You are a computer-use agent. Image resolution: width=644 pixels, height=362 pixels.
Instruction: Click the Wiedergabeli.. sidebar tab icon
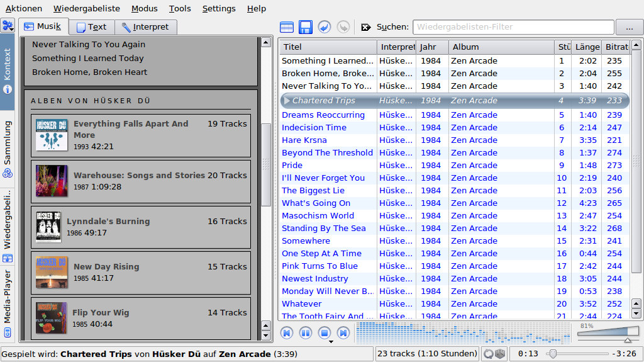pyautogui.click(x=8, y=258)
